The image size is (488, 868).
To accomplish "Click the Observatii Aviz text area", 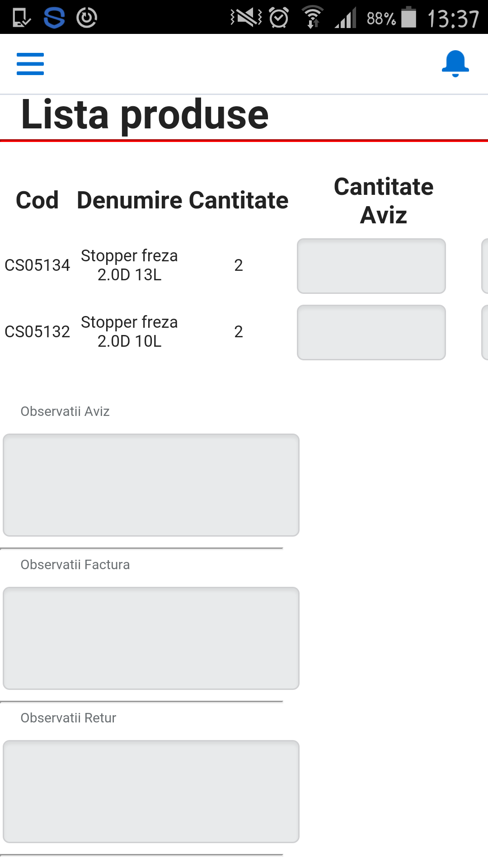I will [151, 485].
